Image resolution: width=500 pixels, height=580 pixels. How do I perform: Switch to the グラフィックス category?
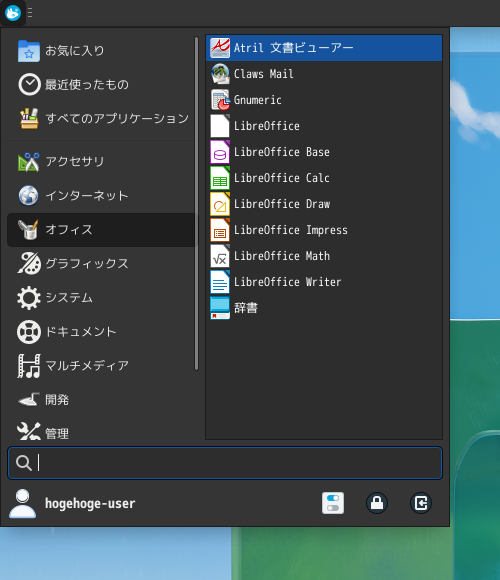click(x=101, y=264)
